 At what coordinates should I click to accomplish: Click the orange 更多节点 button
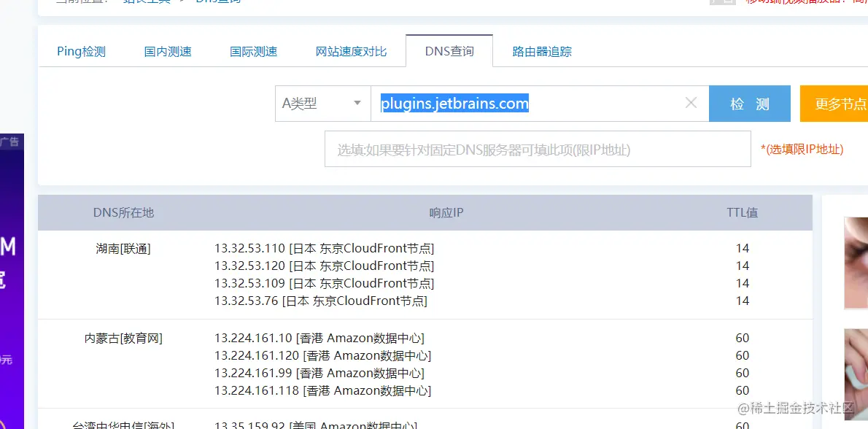pyautogui.click(x=834, y=104)
